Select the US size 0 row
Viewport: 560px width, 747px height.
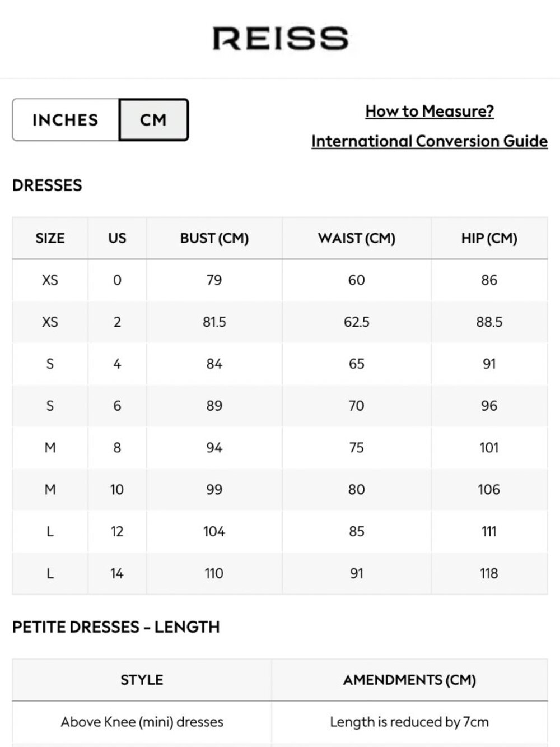pyautogui.click(x=280, y=280)
